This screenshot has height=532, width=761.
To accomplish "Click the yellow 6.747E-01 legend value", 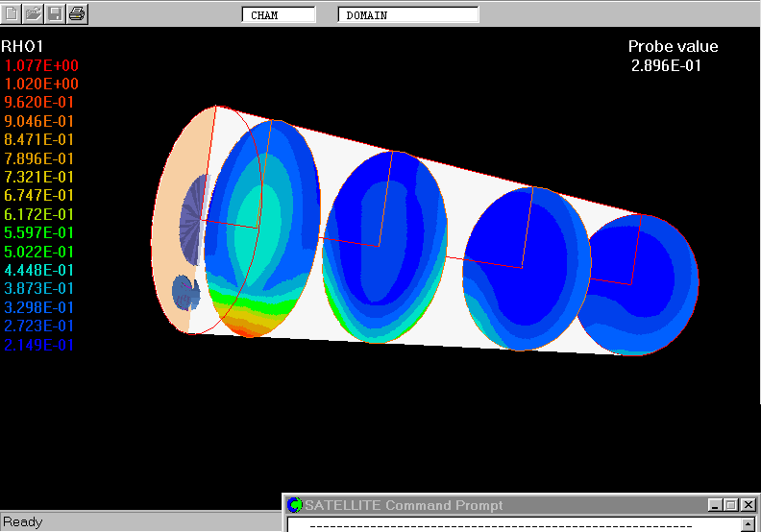I will [39, 196].
